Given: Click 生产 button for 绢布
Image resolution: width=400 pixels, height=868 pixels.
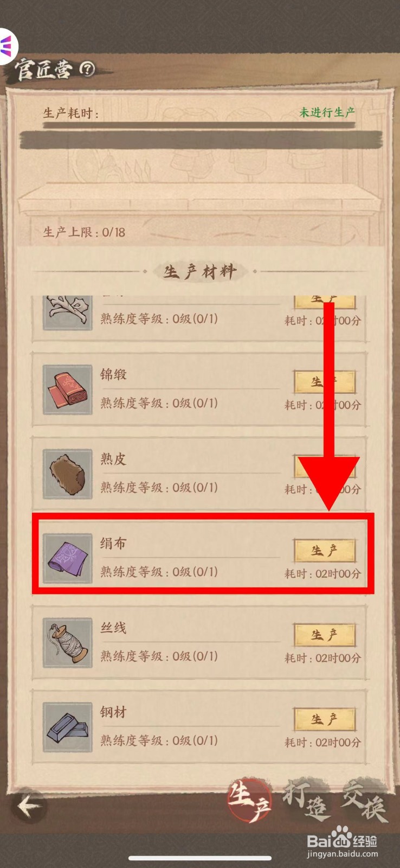Looking at the screenshot, I should coord(325,551).
